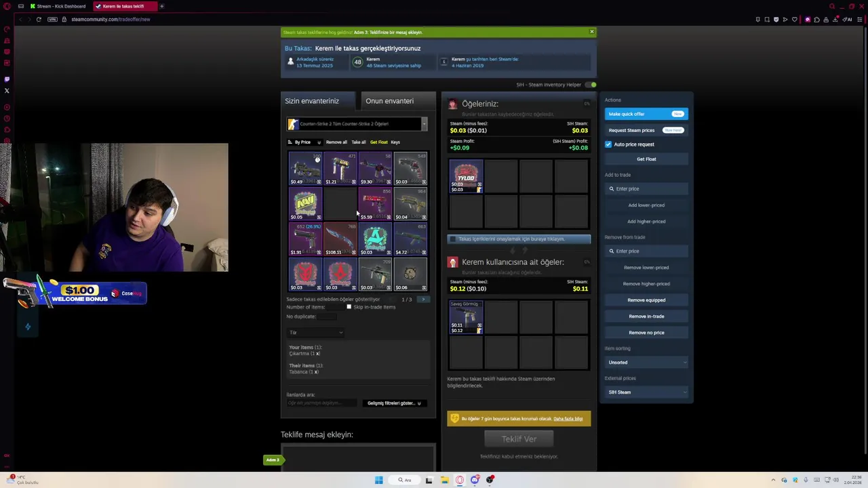The width and height of the screenshot is (868, 488).
Task: Check the confirm trade contents box
Action: (x=453, y=239)
